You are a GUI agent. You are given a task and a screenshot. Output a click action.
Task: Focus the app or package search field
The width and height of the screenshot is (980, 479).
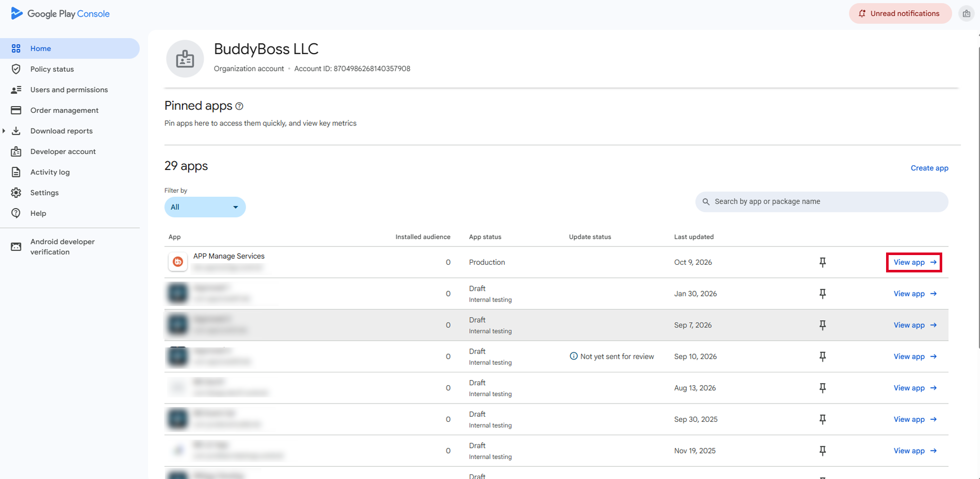coord(822,202)
